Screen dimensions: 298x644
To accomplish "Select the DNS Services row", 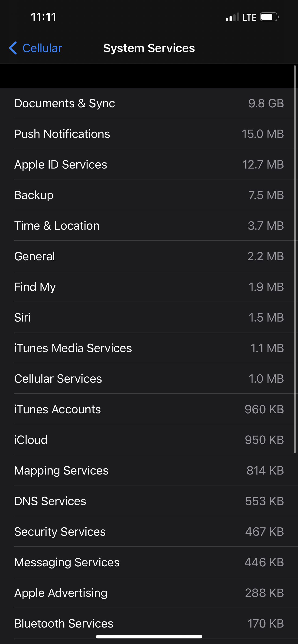I will [149, 501].
